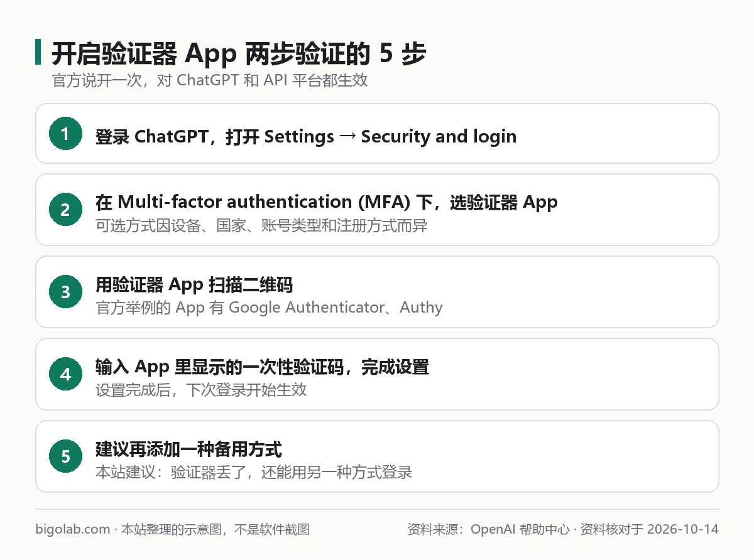Click the note "本站建议：验证器丢了，还能用另一种方式登录"
The height and width of the screenshot is (560, 754).
click(254, 472)
